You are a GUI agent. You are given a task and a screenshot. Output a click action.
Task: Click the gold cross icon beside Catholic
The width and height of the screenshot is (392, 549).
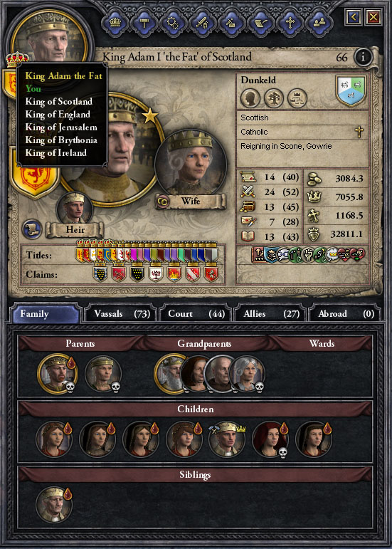coord(359,132)
